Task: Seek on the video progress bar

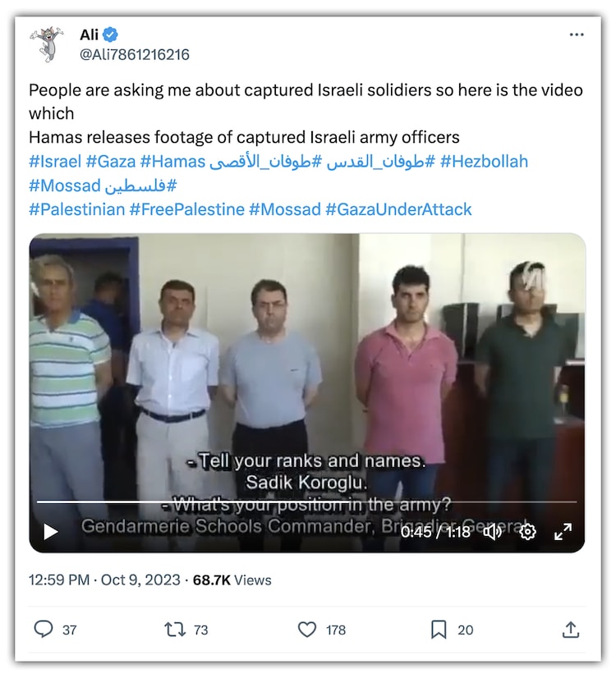Action: click(306, 502)
